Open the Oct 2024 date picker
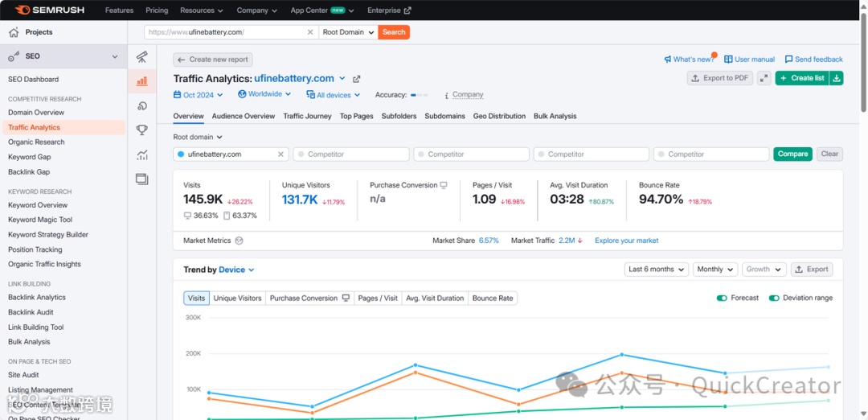Viewport: 868px width, 420px height. point(199,95)
